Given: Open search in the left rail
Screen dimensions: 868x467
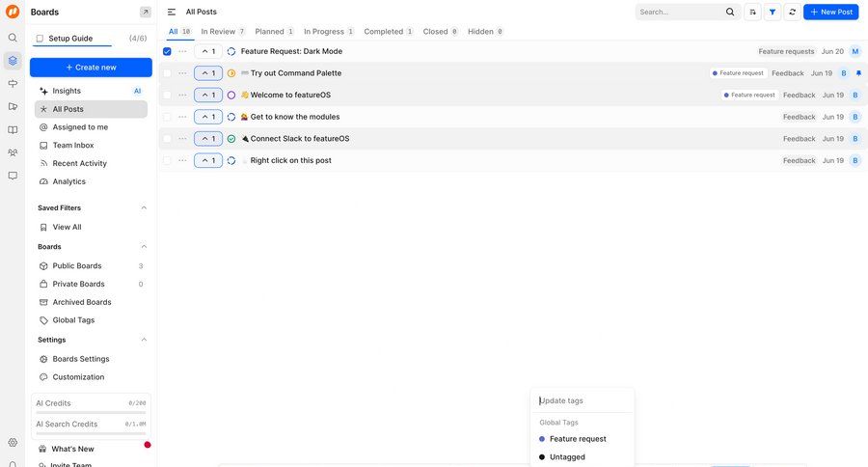Looking at the screenshot, I should 13,38.
